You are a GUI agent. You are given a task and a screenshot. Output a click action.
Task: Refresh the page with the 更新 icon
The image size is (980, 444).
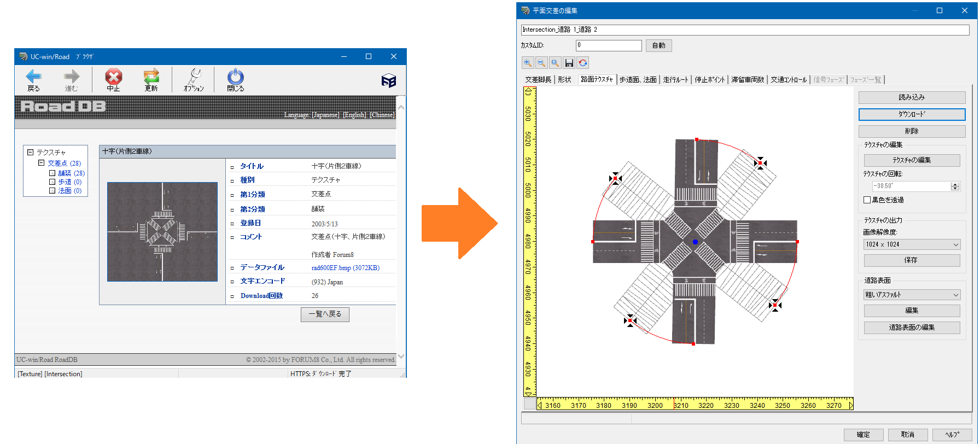click(x=151, y=77)
